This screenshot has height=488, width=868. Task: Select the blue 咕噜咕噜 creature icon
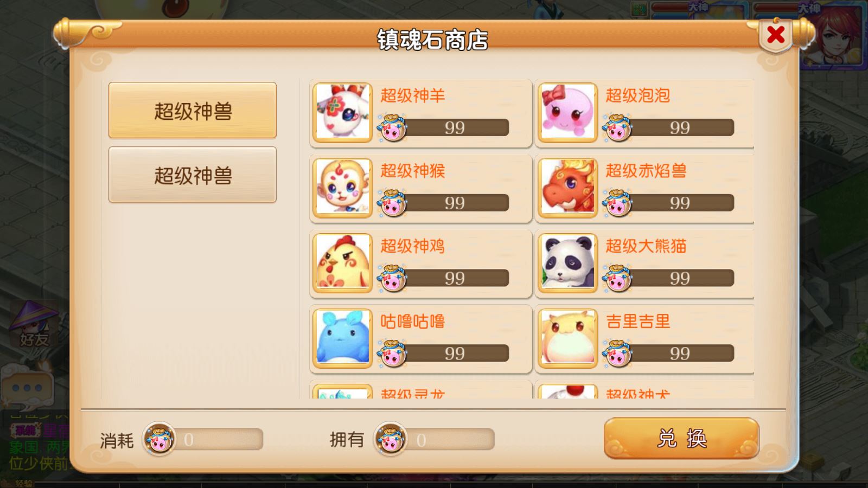(342, 338)
